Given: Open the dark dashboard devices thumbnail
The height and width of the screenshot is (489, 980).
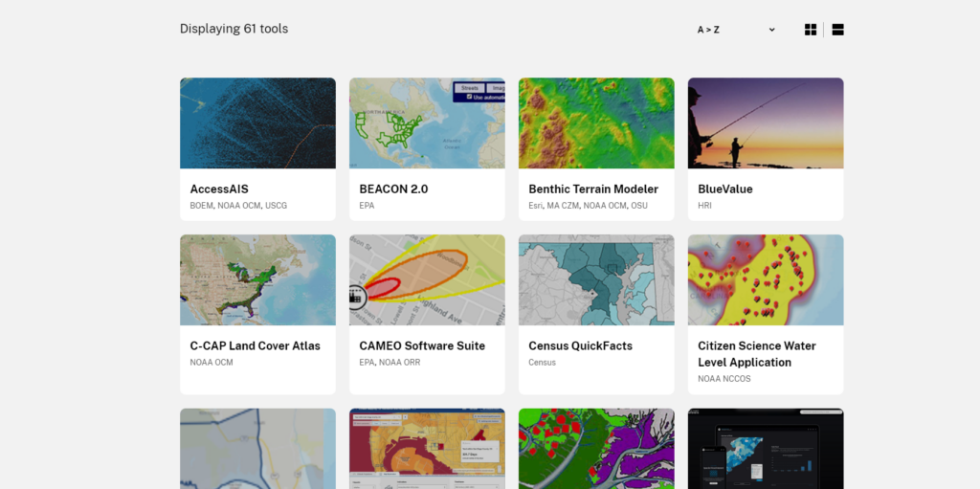Looking at the screenshot, I should click(766, 449).
